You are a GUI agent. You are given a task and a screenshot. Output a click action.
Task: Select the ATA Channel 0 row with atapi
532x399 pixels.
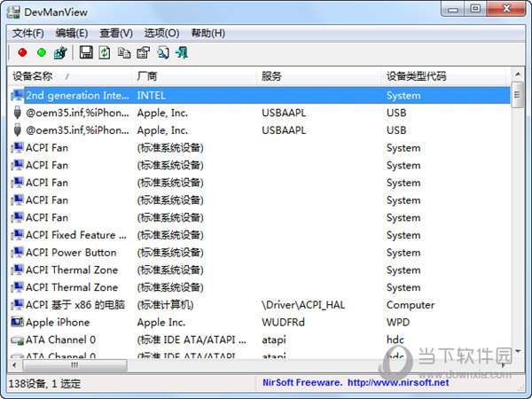[x=260, y=340]
